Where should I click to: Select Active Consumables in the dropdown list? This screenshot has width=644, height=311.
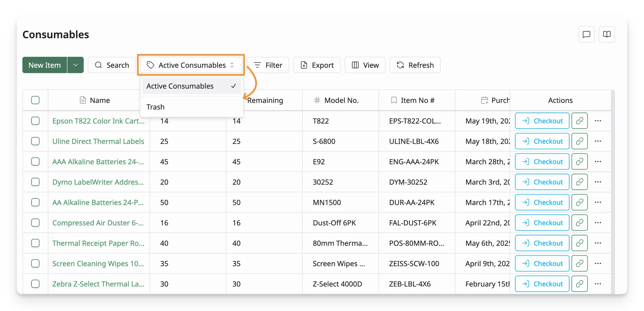point(191,86)
